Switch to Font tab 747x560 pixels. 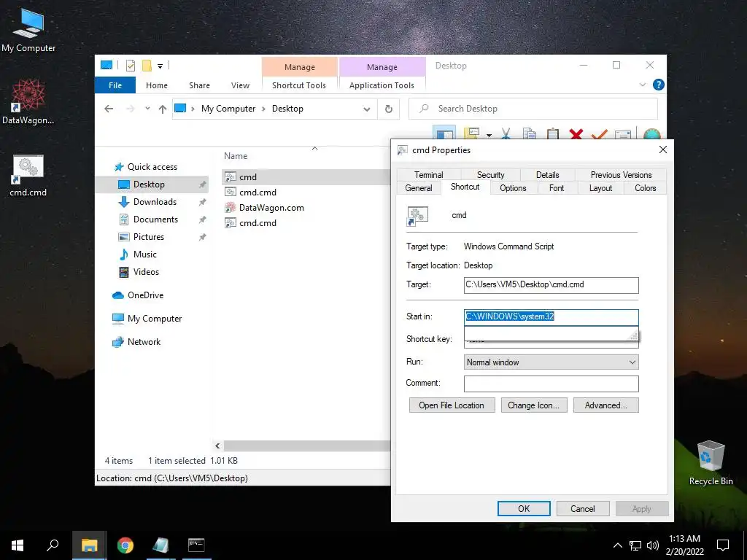pyautogui.click(x=557, y=188)
